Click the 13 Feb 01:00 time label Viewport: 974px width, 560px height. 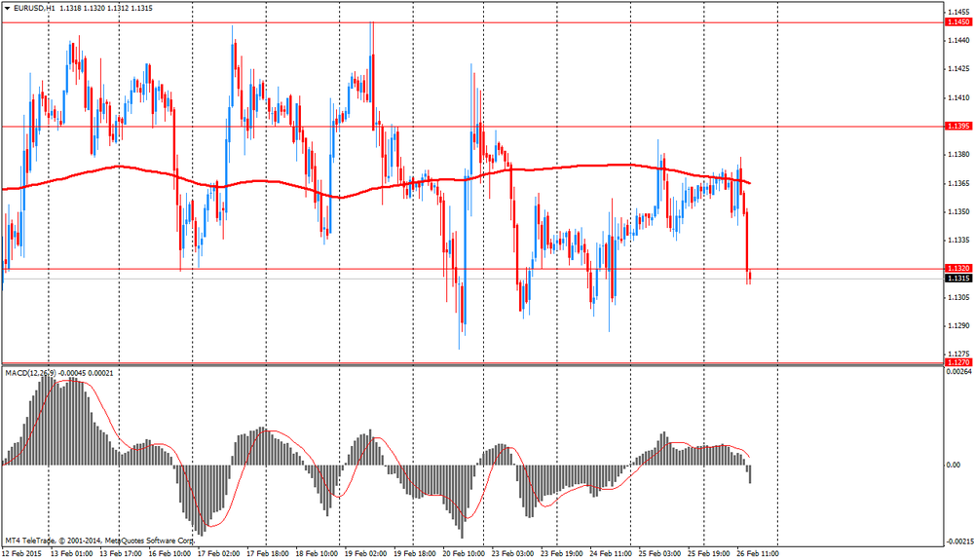point(71,554)
